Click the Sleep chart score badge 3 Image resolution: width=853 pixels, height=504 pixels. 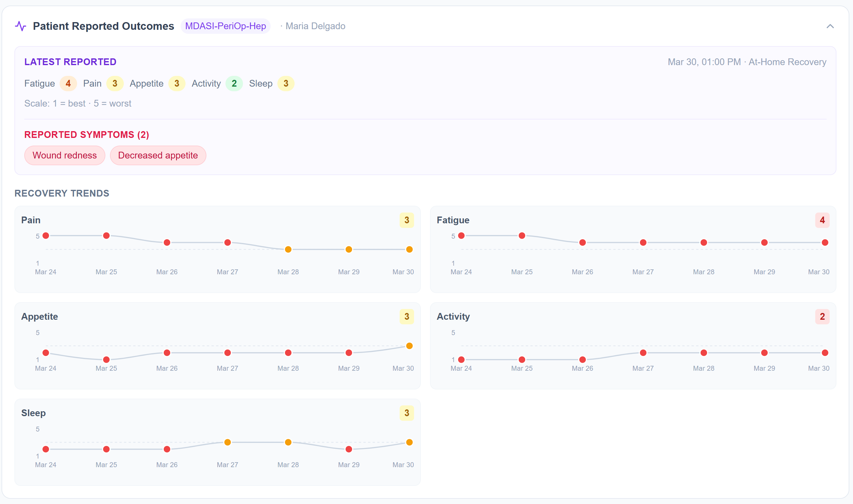coord(406,413)
